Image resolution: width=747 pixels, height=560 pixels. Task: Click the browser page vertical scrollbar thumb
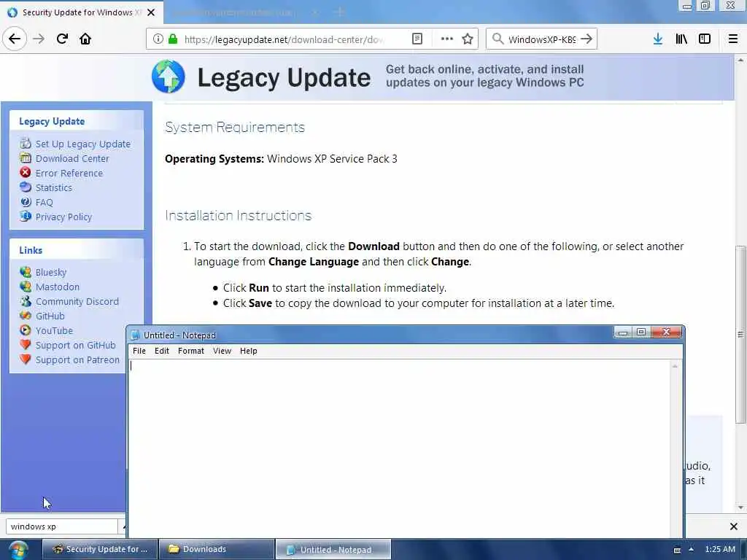740,334
